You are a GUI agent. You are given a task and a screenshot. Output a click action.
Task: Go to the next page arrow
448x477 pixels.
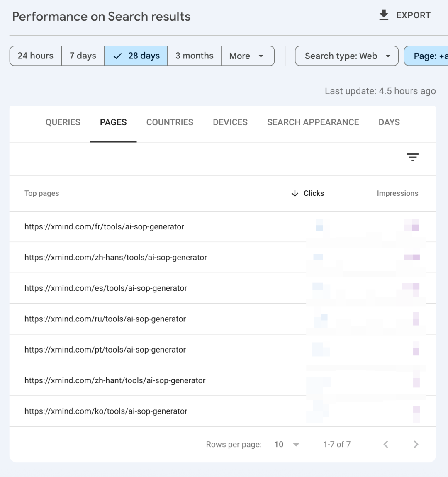pos(416,445)
